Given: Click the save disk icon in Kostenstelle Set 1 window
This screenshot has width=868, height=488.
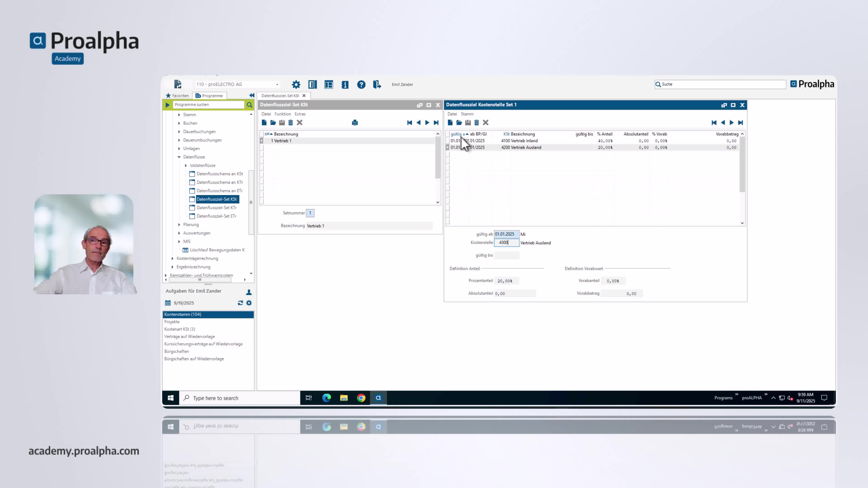Looking at the screenshot, I should pyautogui.click(x=468, y=123).
